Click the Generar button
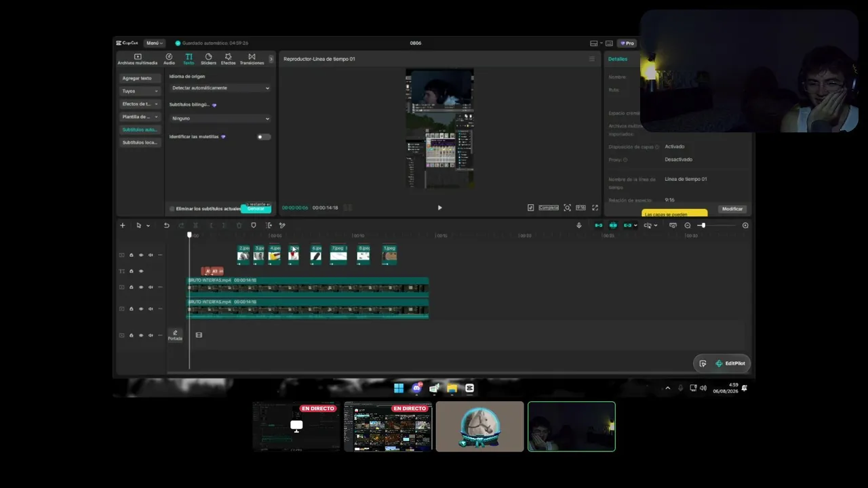Viewport: 868px width, 488px height. pos(256,209)
